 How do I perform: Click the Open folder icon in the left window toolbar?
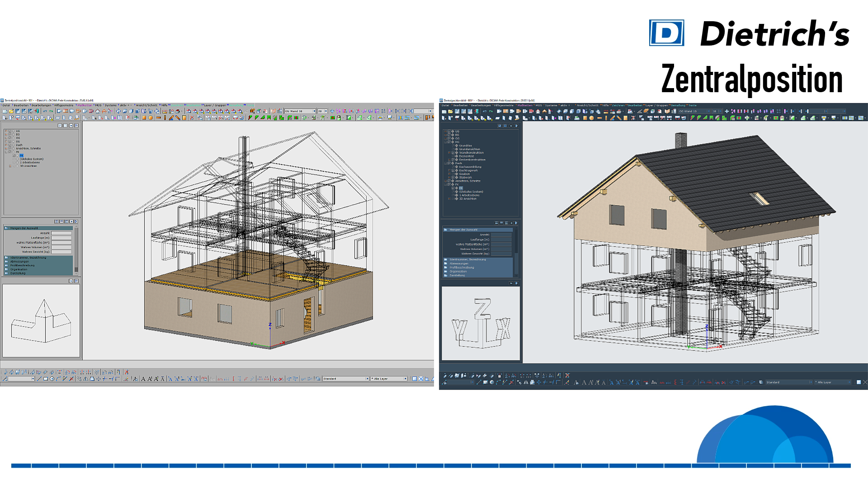(11, 111)
